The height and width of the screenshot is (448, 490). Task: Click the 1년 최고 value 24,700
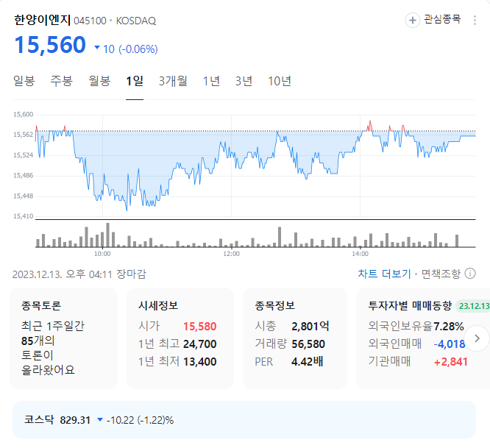click(199, 344)
